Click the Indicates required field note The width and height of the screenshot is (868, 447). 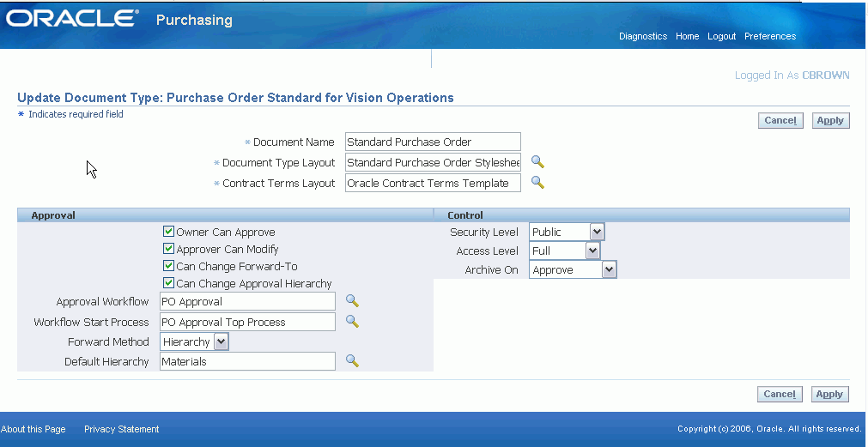(x=76, y=114)
